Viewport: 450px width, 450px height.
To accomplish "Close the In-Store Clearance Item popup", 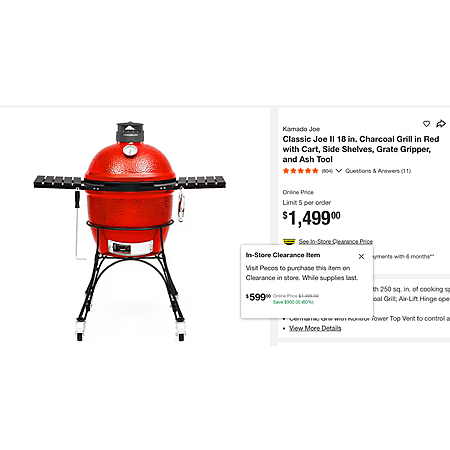I will 361,256.
